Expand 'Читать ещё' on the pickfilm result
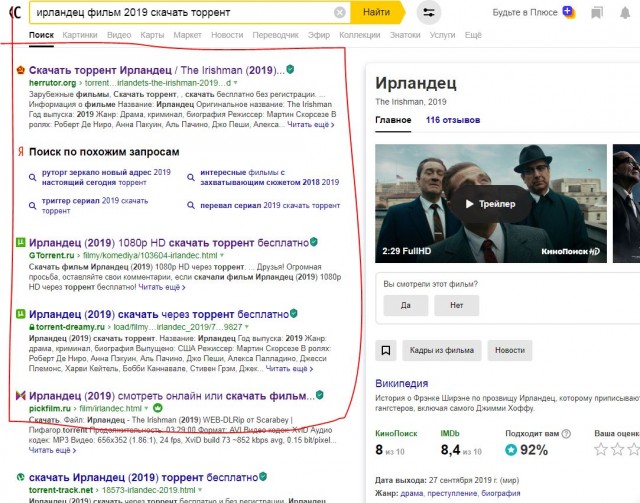Screen dimensions: 640x503 [x=52, y=450]
